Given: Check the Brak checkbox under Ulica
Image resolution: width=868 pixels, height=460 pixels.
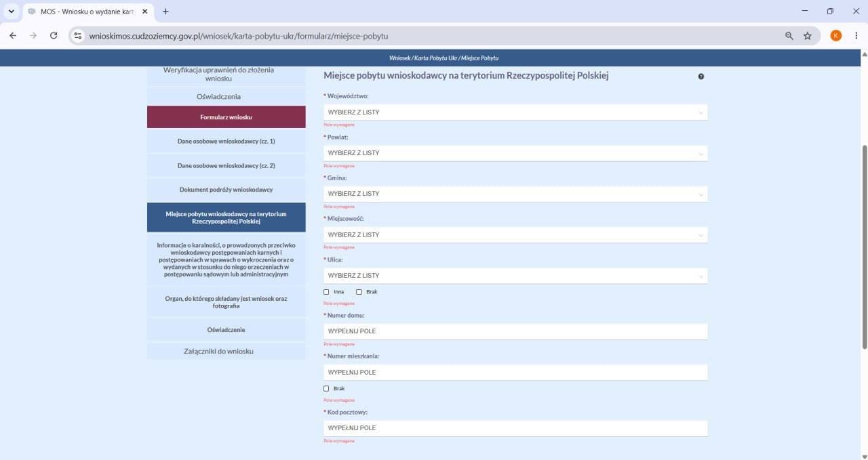Looking at the screenshot, I should click(359, 292).
